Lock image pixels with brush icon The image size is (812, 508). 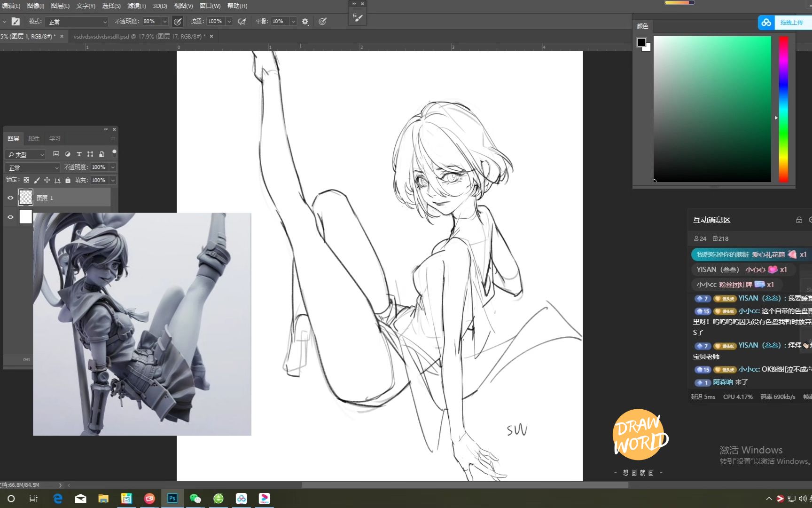[37, 180]
